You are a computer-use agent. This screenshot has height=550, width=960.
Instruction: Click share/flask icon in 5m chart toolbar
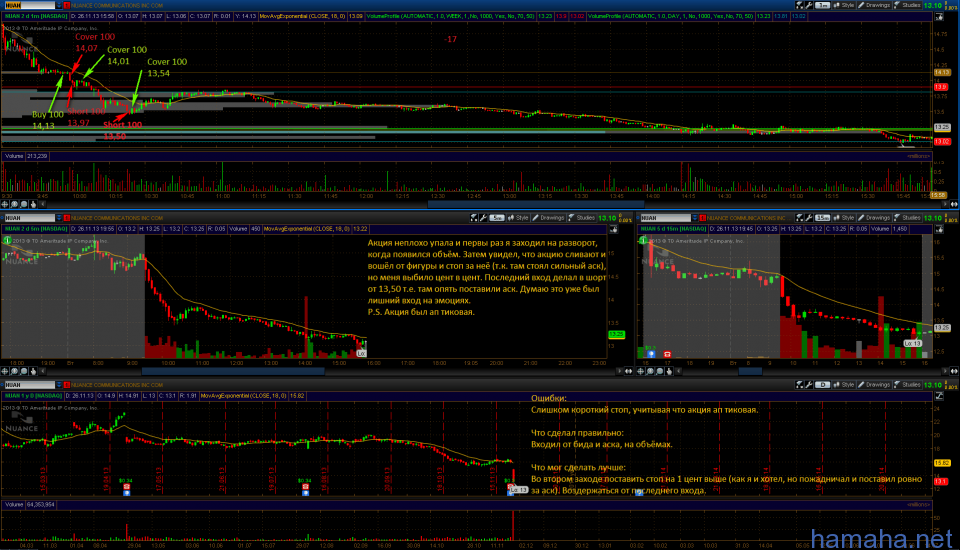pos(474,218)
